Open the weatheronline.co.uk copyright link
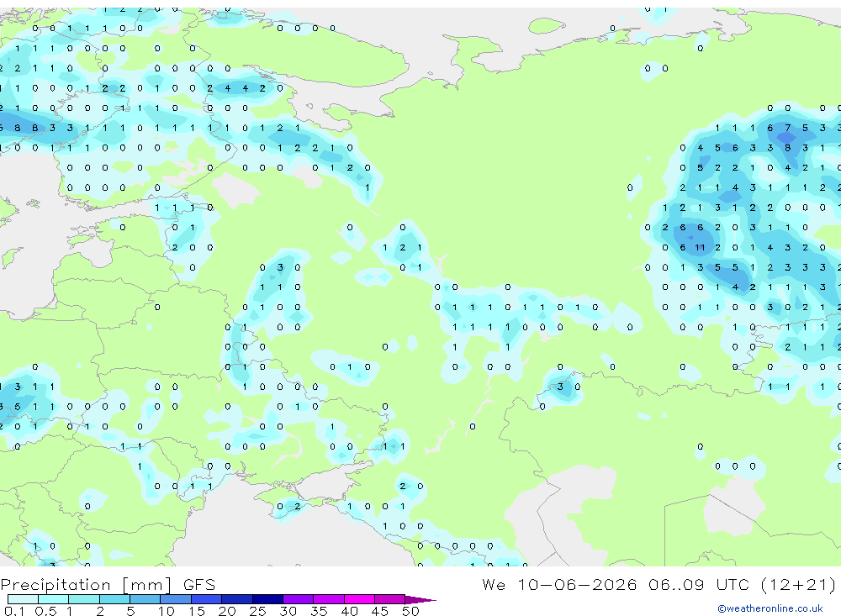 click(x=770, y=608)
